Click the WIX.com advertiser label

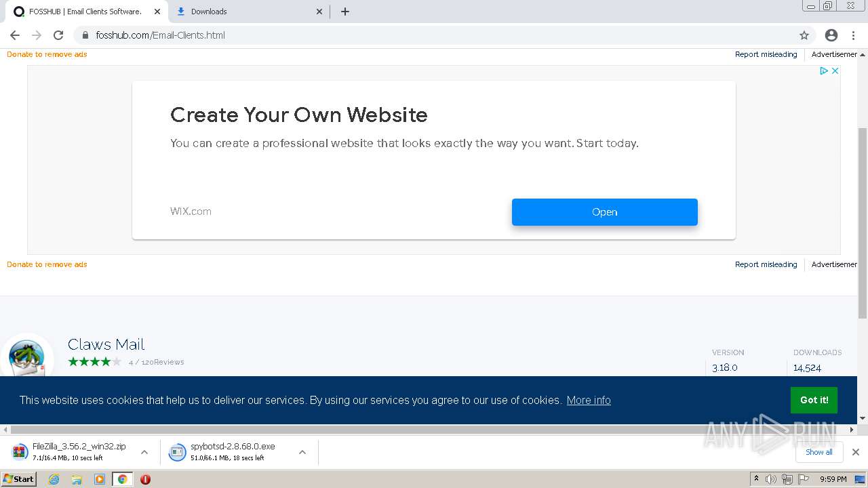point(191,211)
